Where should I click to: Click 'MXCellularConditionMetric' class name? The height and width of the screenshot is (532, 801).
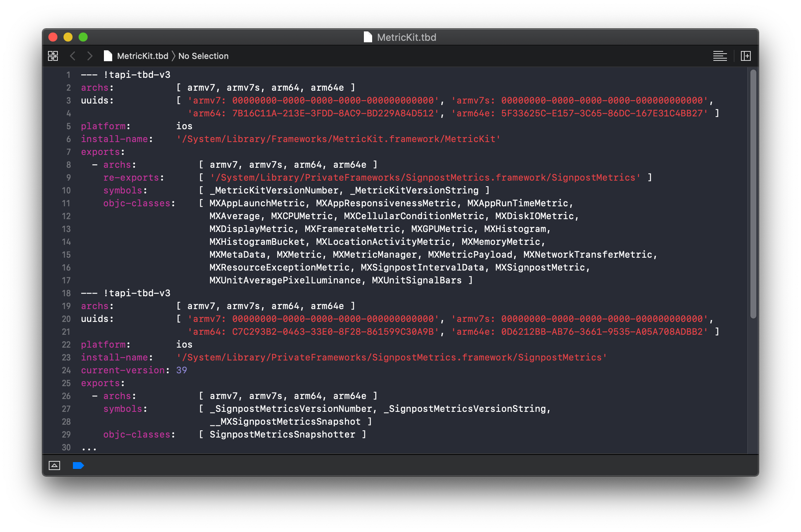tap(414, 216)
